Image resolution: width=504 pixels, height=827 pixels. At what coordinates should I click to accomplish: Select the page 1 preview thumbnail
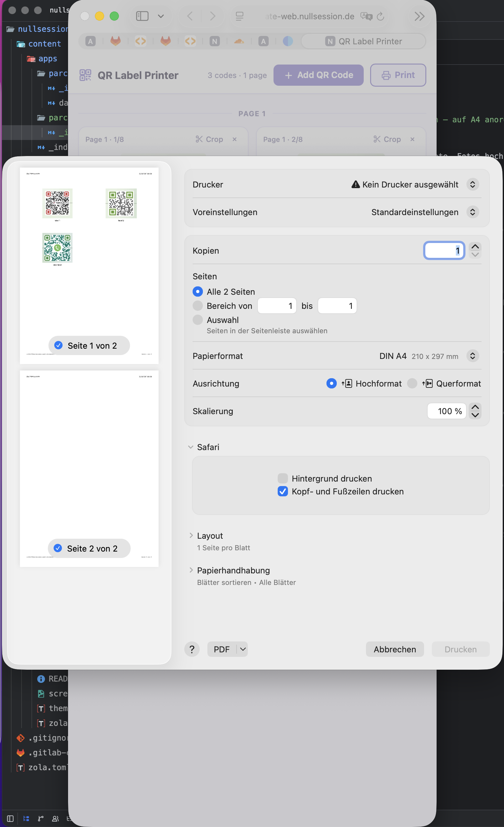(x=89, y=266)
